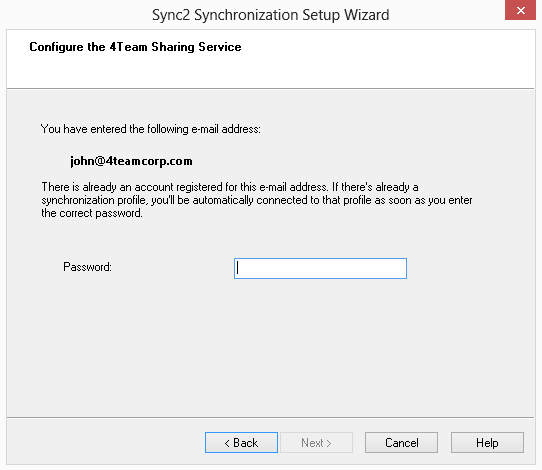Image resolution: width=542 pixels, height=470 pixels.
Task: Click the grayed-out Next button
Action: [316, 442]
